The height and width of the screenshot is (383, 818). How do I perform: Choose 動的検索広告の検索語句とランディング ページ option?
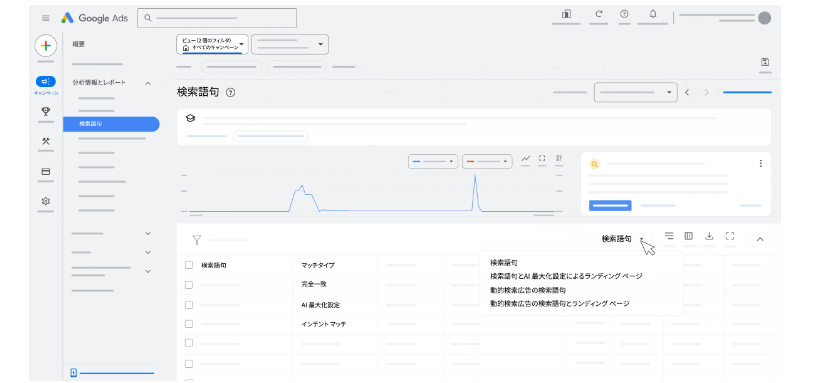(560, 303)
